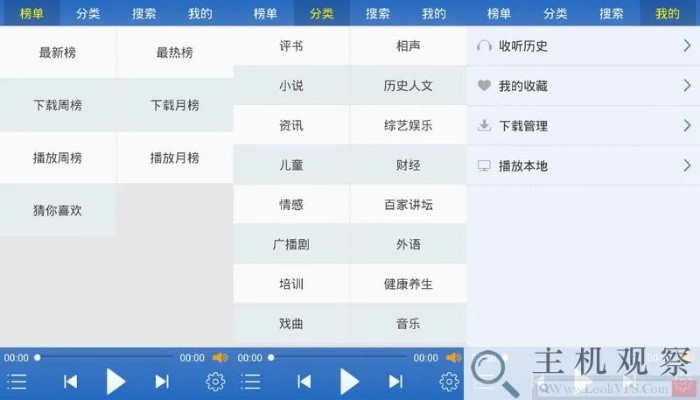Switch to 我的 tab from the 榜单 screen
This screenshot has height=400, width=700.
tap(200, 13)
